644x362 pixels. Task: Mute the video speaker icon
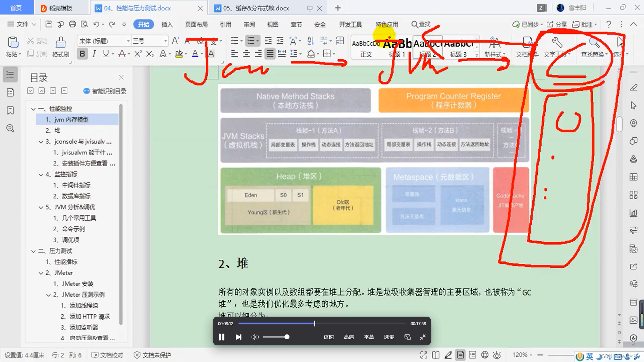(x=255, y=337)
